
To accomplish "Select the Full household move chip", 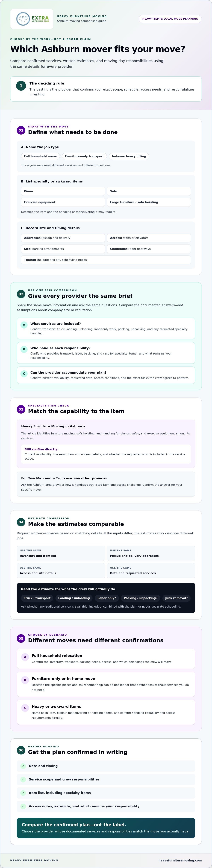I will coord(40,156).
